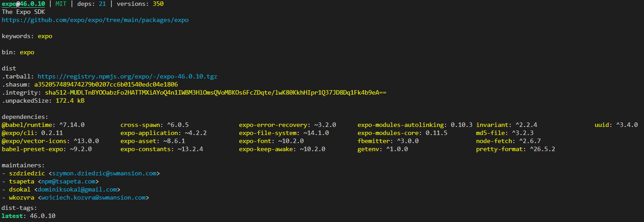
Task: Open the expo-46.0.10.tgz tarball URL
Action: (128, 77)
